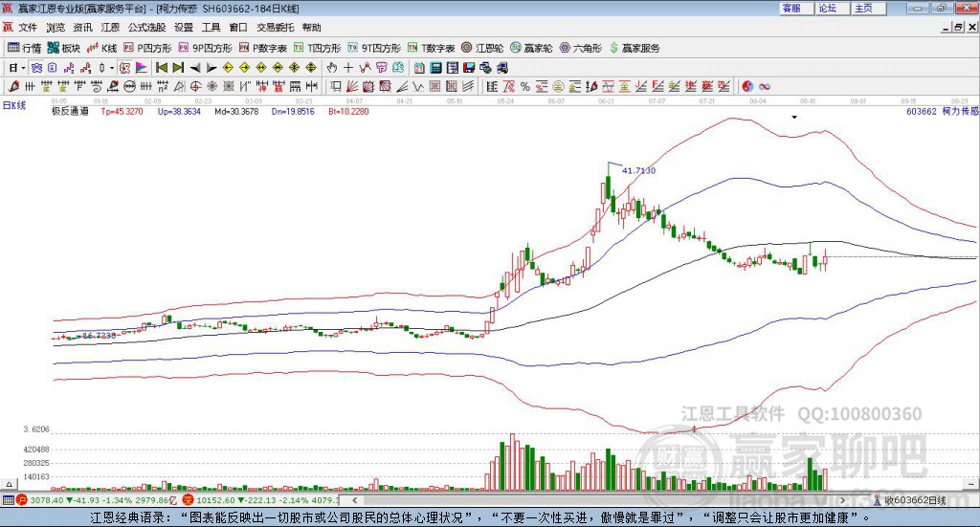This screenshot has width=980, height=527.
Task: Expand the candlestick style dropdown arrow
Action: [112, 68]
